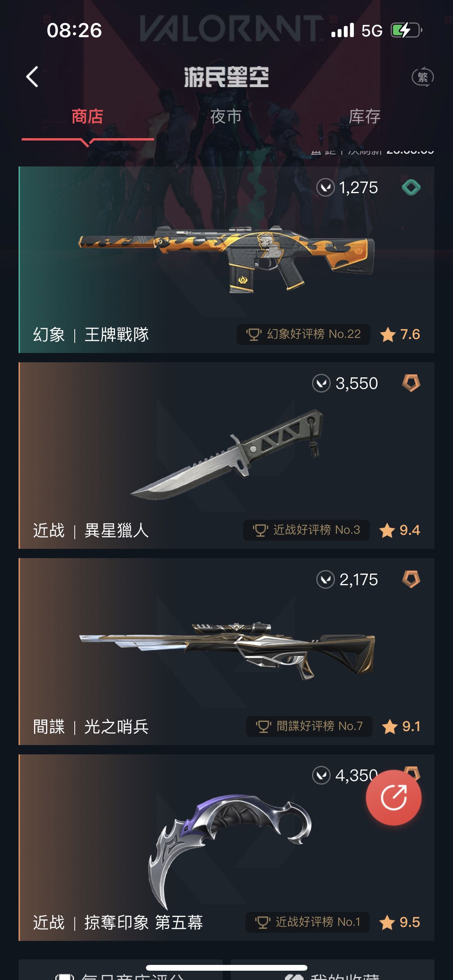Tap the 9.4 star rating
Image resolution: width=453 pixels, height=980 pixels.
tap(400, 530)
